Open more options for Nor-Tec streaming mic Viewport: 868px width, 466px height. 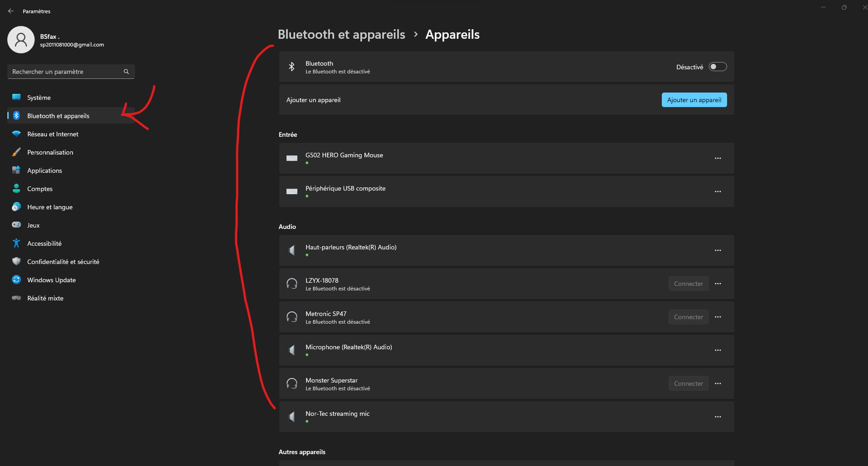coord(717,417)
